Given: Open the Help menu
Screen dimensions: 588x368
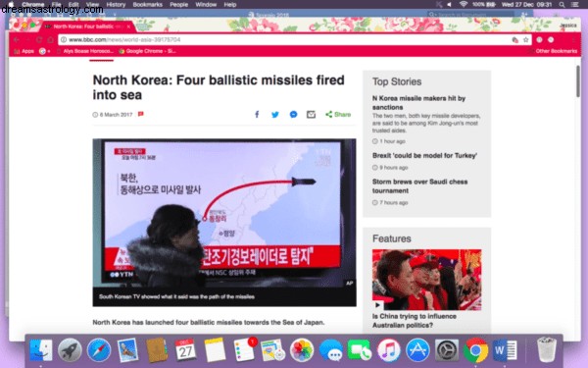Looking at the screenshot, I should 230,5.
